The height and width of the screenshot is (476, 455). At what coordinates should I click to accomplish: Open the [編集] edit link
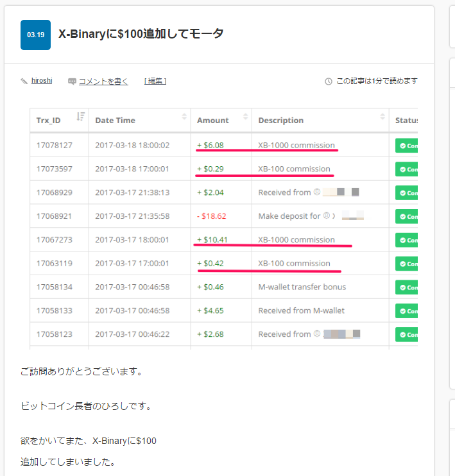pos(155,81)
